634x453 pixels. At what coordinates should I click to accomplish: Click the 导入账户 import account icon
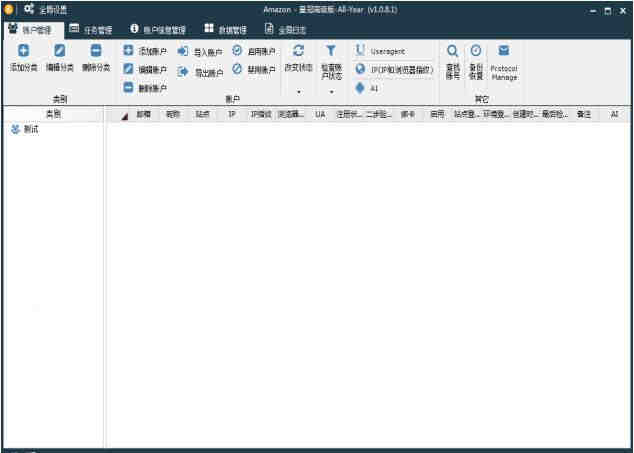pos(183,51)
